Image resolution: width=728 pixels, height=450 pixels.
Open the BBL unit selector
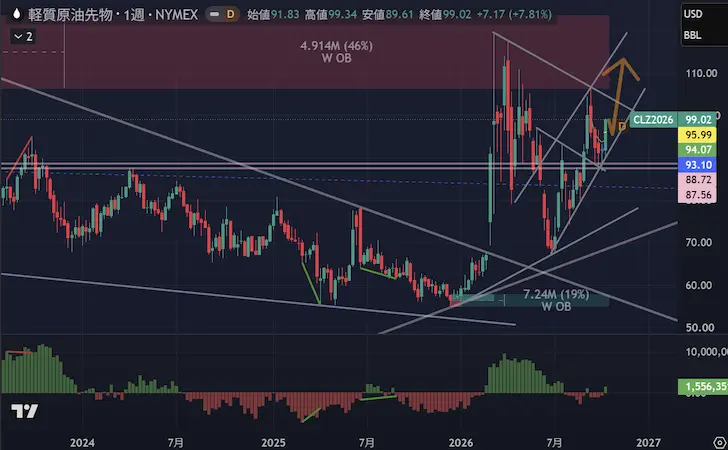click(x=692, y=35)
